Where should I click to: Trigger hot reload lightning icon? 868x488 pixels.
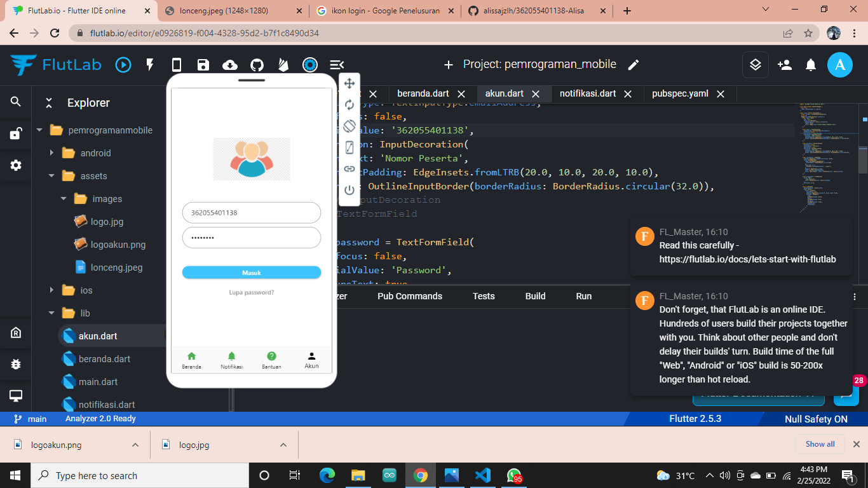coord(151,64)
